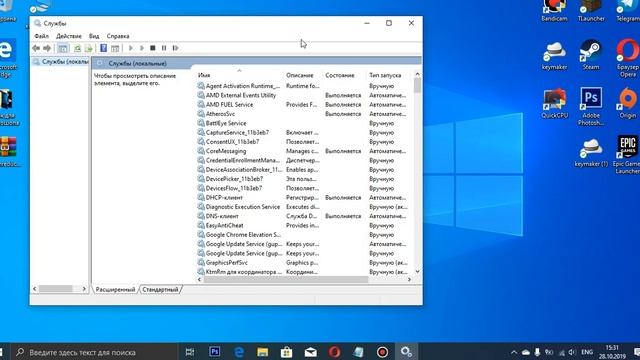Open Microsoft Store from the taskbar

click(287, 352)
